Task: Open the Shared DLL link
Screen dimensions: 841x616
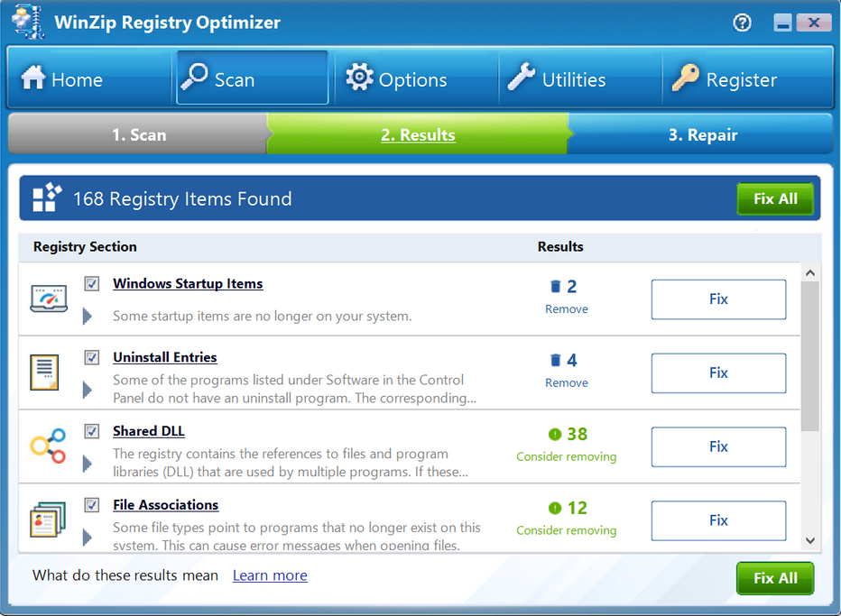Action: point(149,431)
